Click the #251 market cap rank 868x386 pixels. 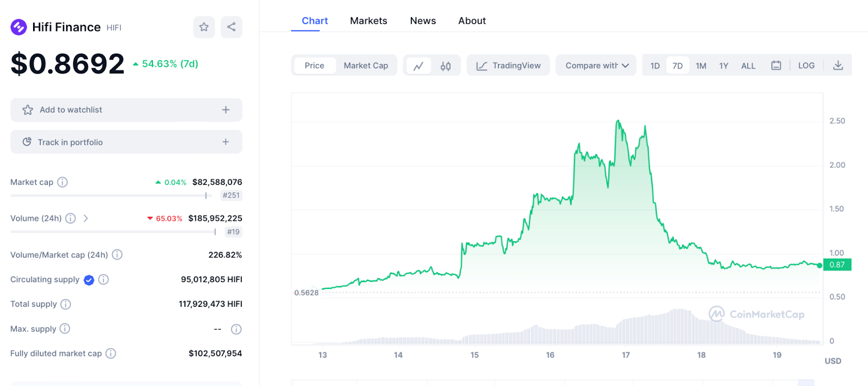tap(231, 196)
